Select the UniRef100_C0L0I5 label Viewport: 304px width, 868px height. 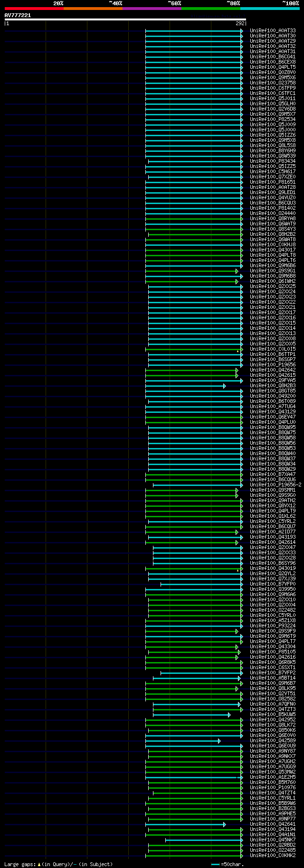coord(273,349)
